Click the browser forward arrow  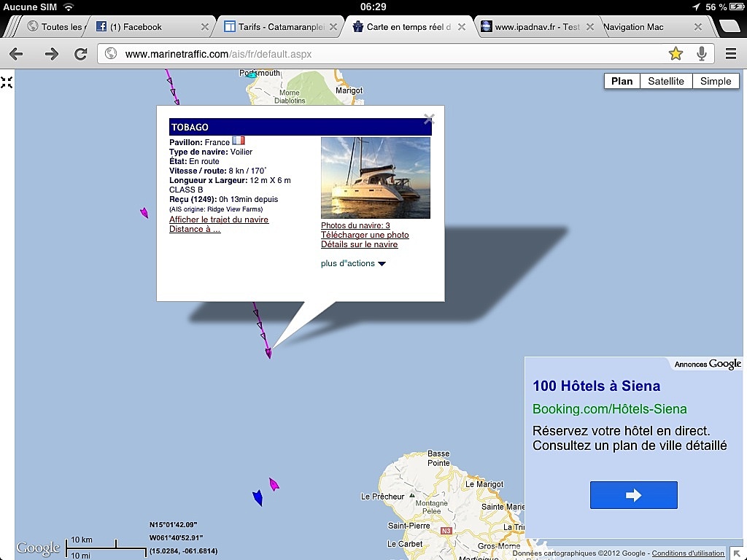coord(51,54)
